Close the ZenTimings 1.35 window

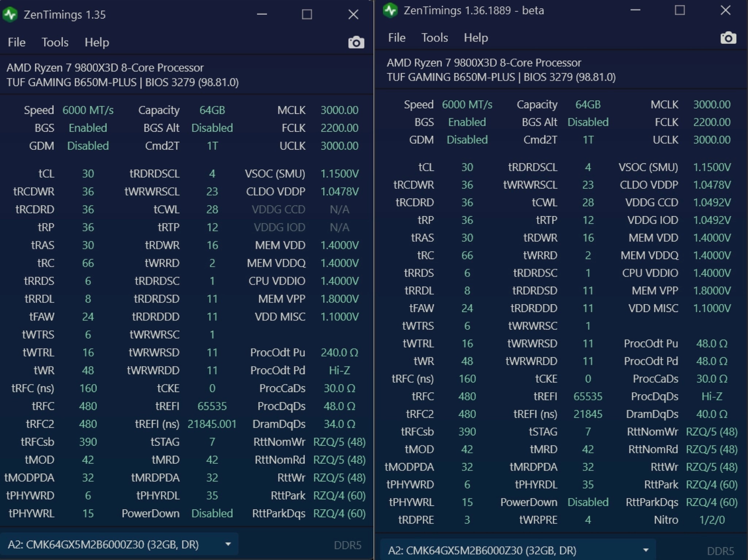click(353, 15)
